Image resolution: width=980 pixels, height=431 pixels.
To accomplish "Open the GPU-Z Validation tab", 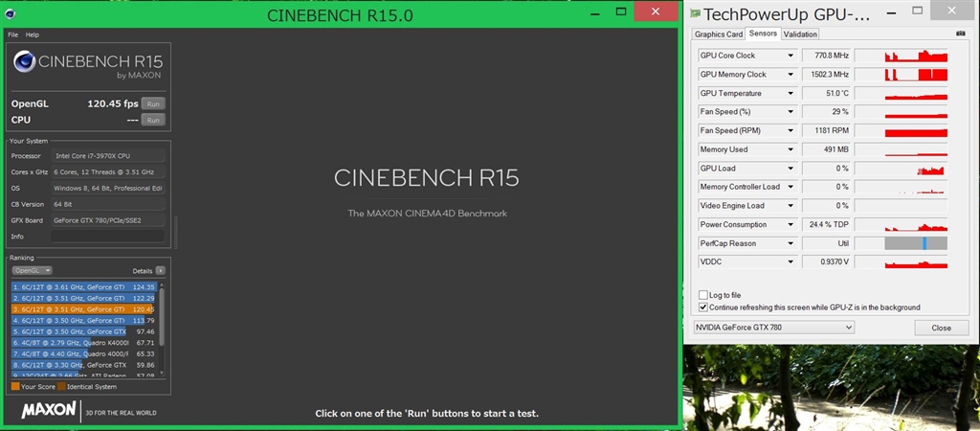I will point(800,34).
